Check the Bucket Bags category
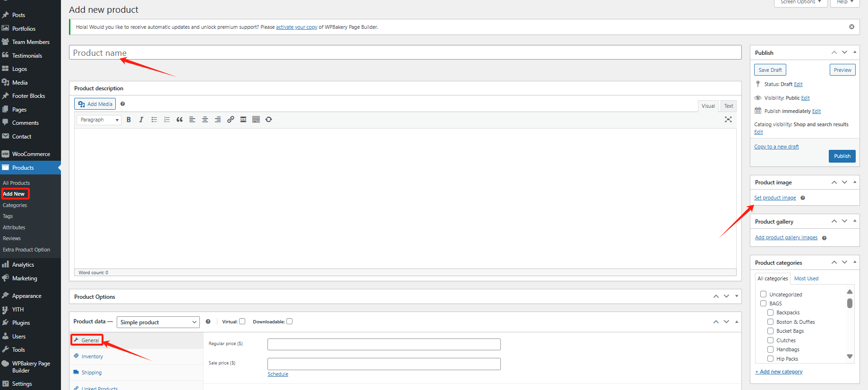 click(771, 331)
